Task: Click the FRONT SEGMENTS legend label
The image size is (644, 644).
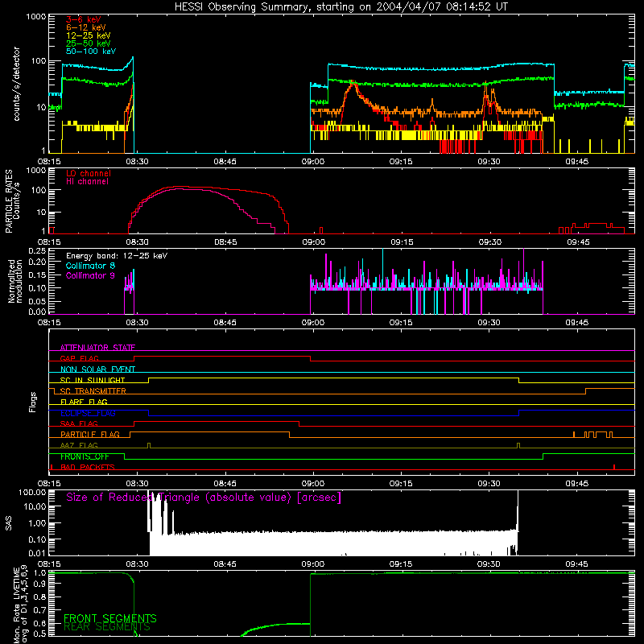Action: coord(110,618)
